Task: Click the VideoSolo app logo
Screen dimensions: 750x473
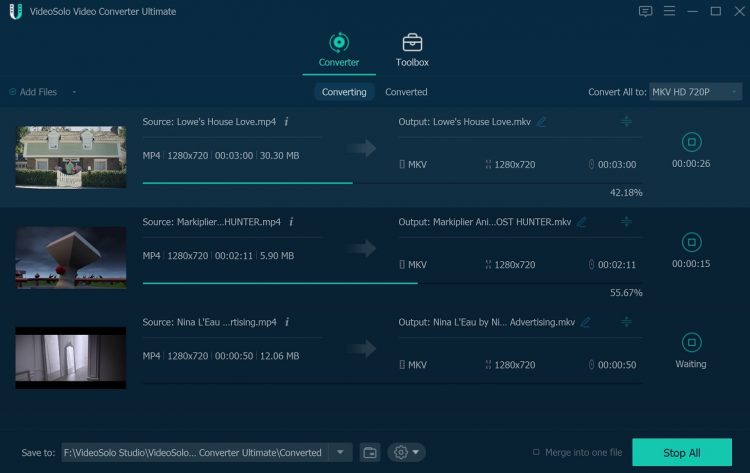Action: coord(16,11)
